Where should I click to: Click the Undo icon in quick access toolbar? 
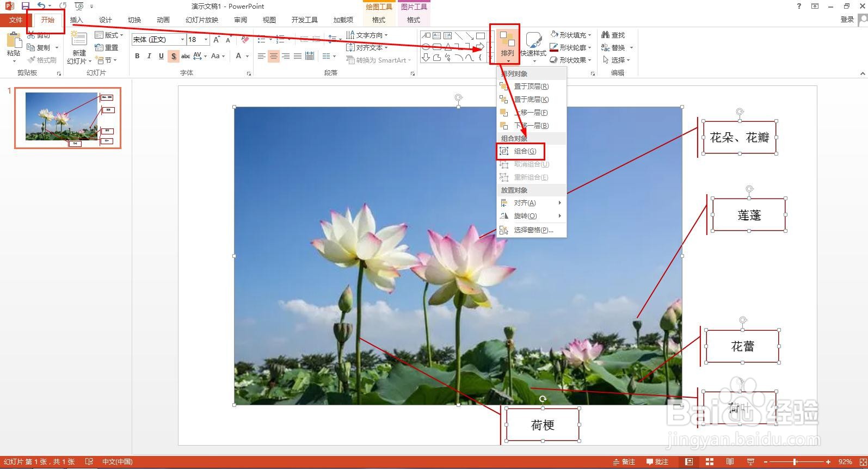pyautogui.click(x=41, y=6)
